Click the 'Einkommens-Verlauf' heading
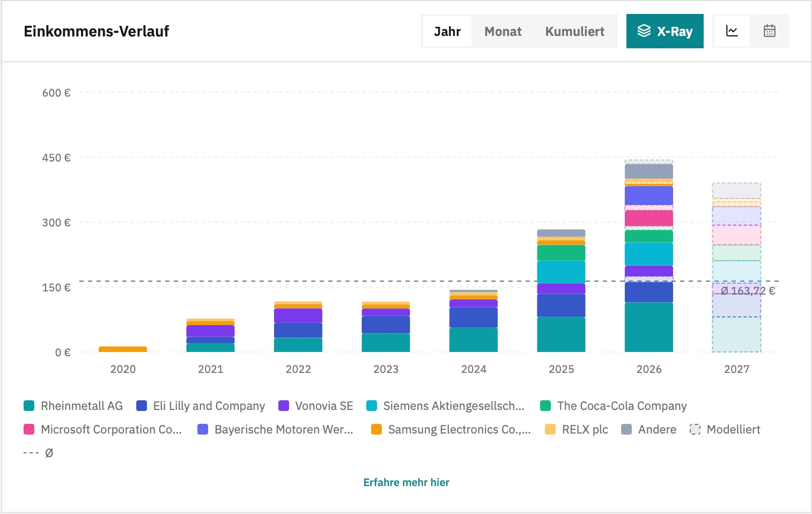Viewport: 812px width, 514px height. (x=97, y=31)
